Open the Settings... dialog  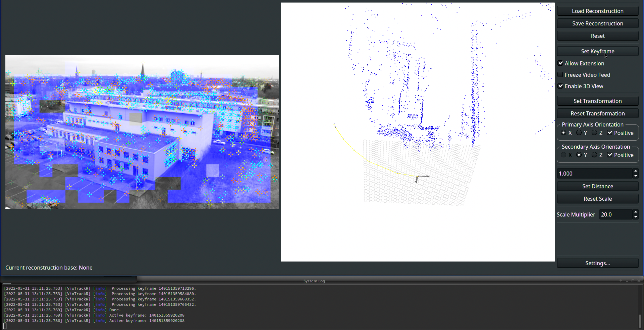pos(597,263)
